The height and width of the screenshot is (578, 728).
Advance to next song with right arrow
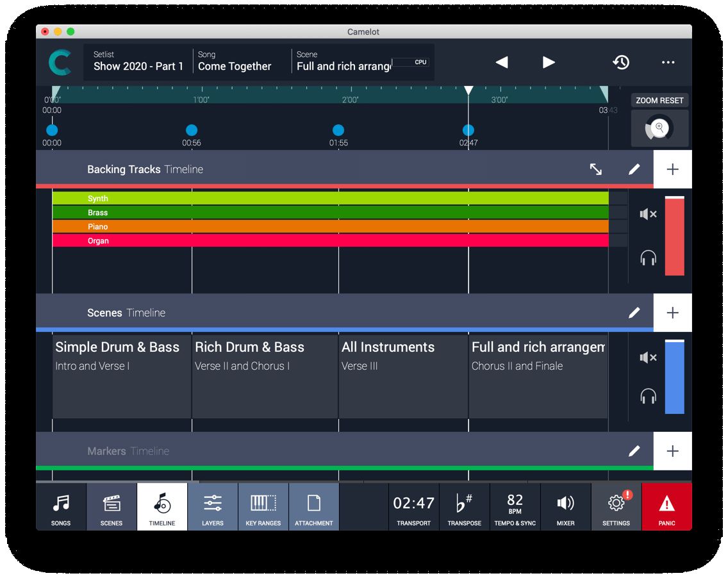point(548,62)
